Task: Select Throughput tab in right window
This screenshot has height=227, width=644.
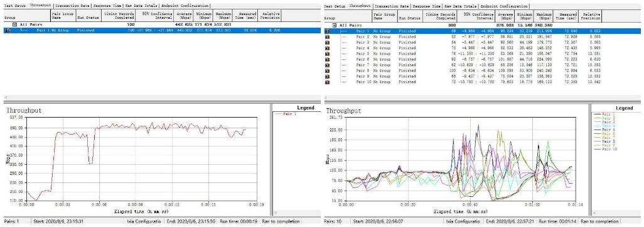Action: [x=360, y=6]
